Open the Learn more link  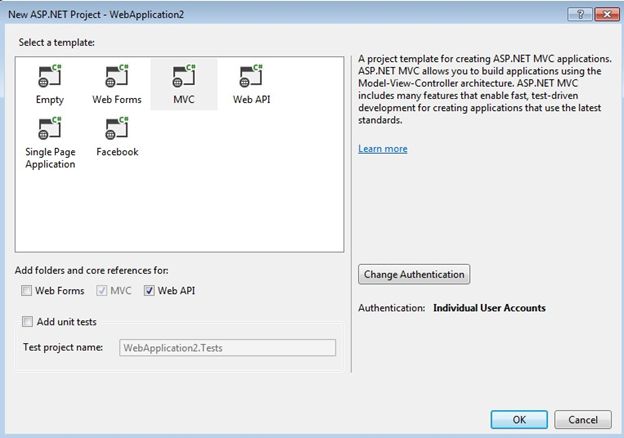(382, 149)
